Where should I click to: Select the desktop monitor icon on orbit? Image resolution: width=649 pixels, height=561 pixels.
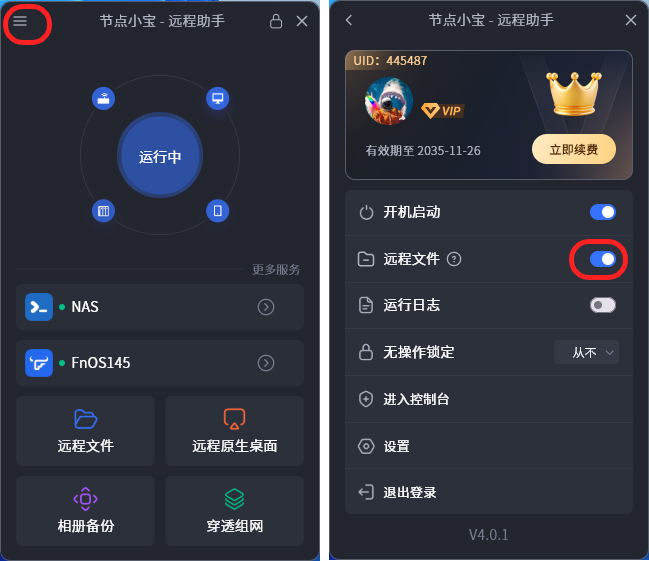pyautogui.click(x=218, y=99)
